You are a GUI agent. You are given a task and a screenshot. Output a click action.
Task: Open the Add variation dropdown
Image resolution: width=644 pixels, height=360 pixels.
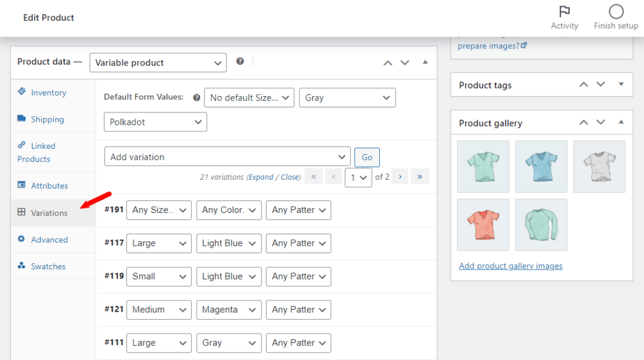point(227,156)
